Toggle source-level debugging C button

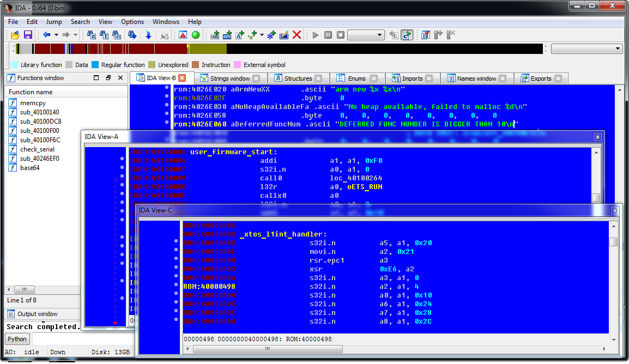click(x=407, y=35)
